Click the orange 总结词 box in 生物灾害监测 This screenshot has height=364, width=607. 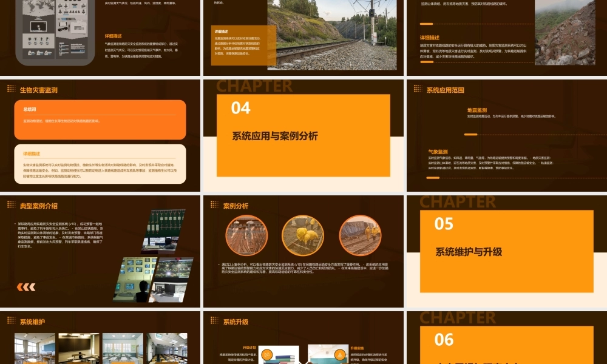click(100, 120)
